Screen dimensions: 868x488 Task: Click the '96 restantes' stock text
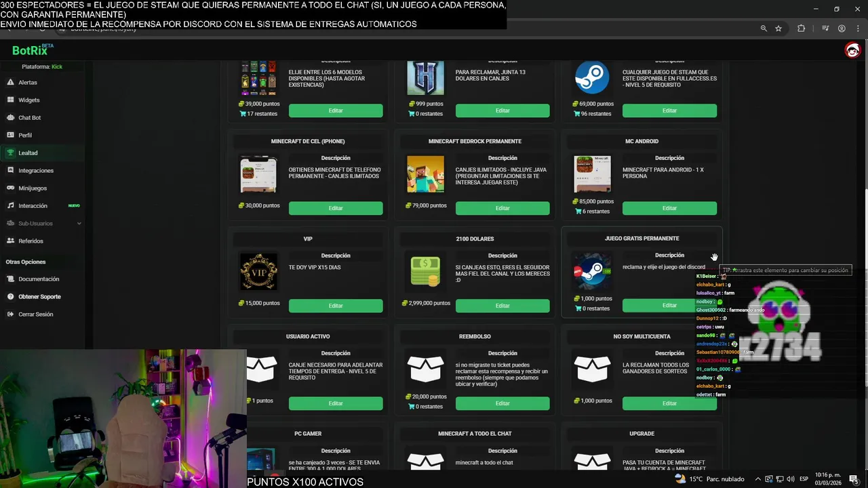click(x=595, y=114)
